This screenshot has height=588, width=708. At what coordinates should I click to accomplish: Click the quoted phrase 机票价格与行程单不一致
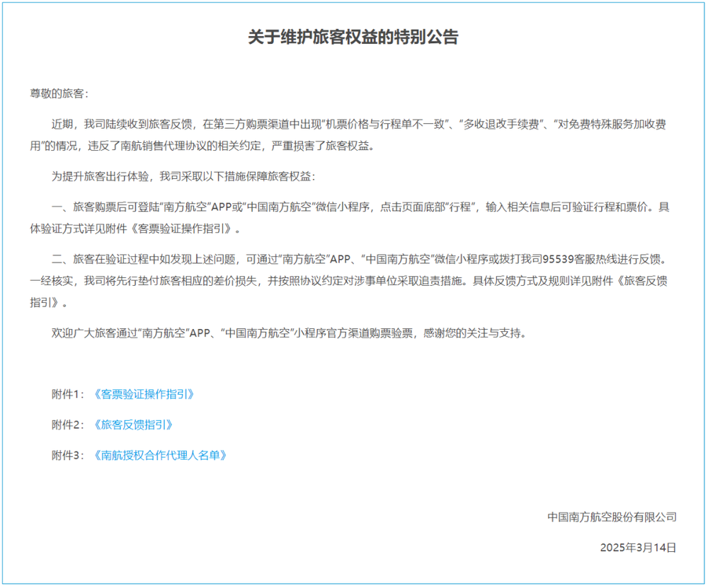pyautogui.click(x=387, y=125)
